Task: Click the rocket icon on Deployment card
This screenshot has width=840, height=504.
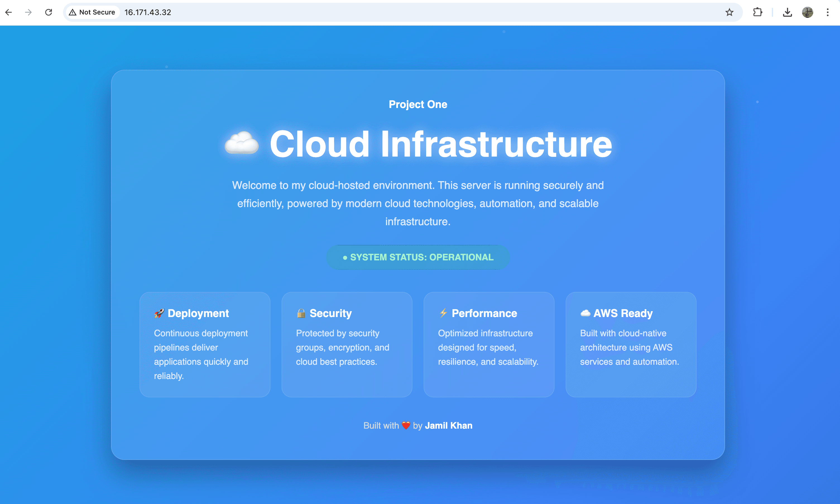Action: tap(159, 313)
